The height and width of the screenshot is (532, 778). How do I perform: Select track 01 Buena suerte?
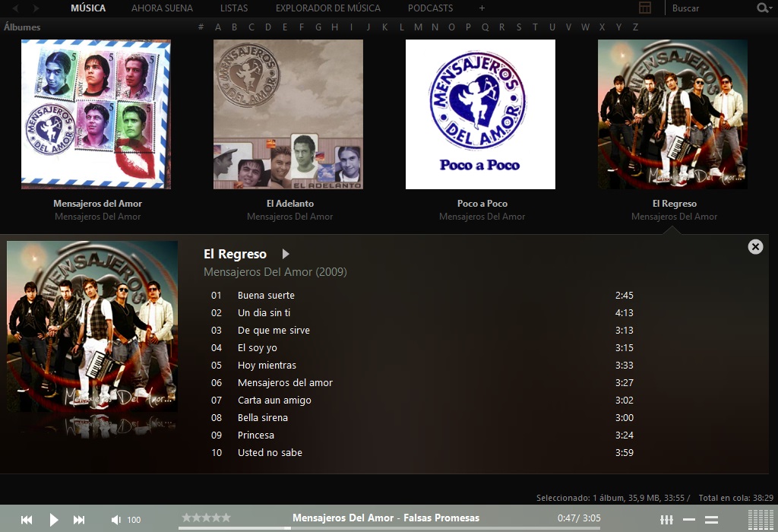click(x=422, y=296)
